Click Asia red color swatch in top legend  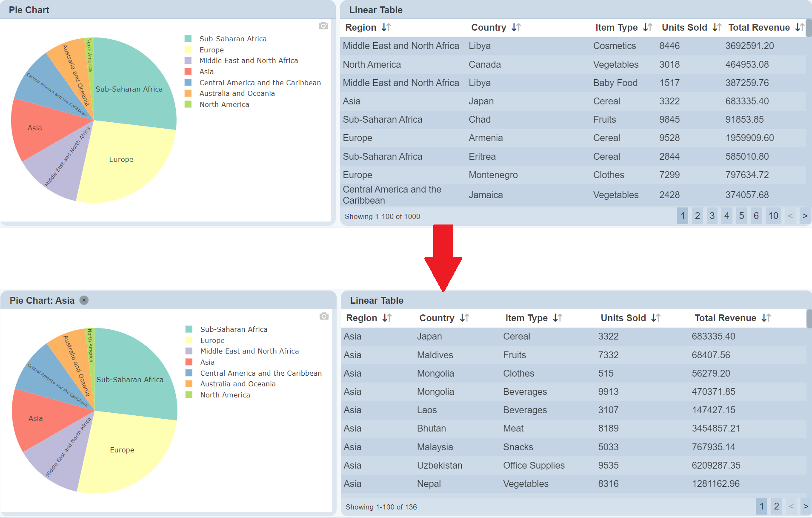[188, 72]
